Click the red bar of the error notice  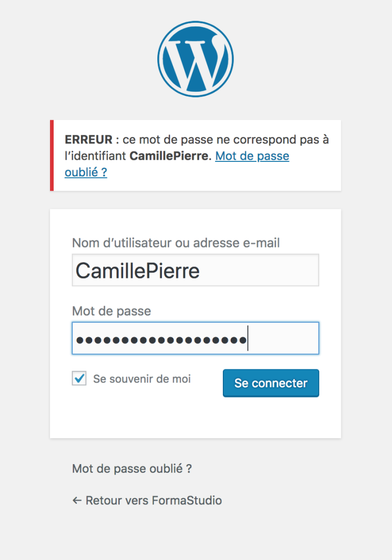pyautogui.click(x=52, y=155)
